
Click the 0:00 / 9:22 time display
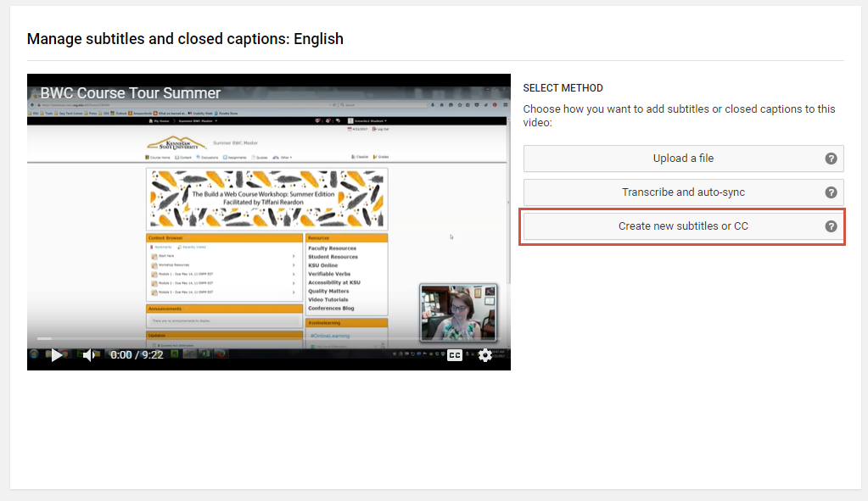[x=137, y=355]
